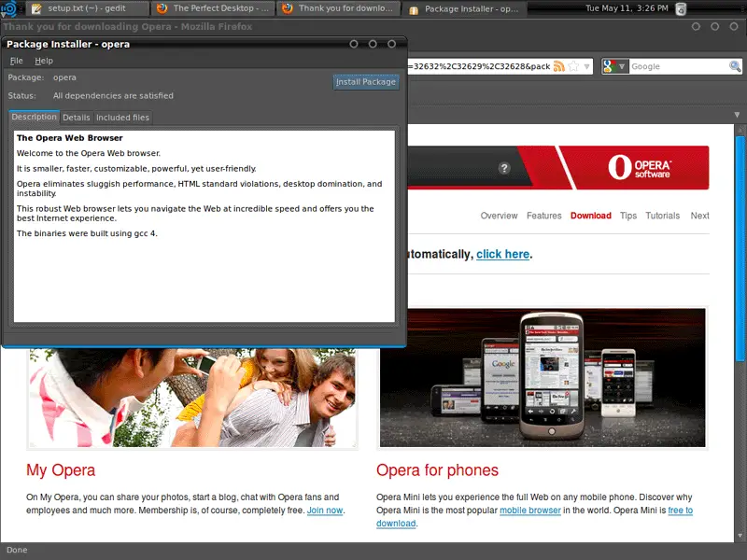Click the Opera for phones heading
747x560 pixels.
437,470
